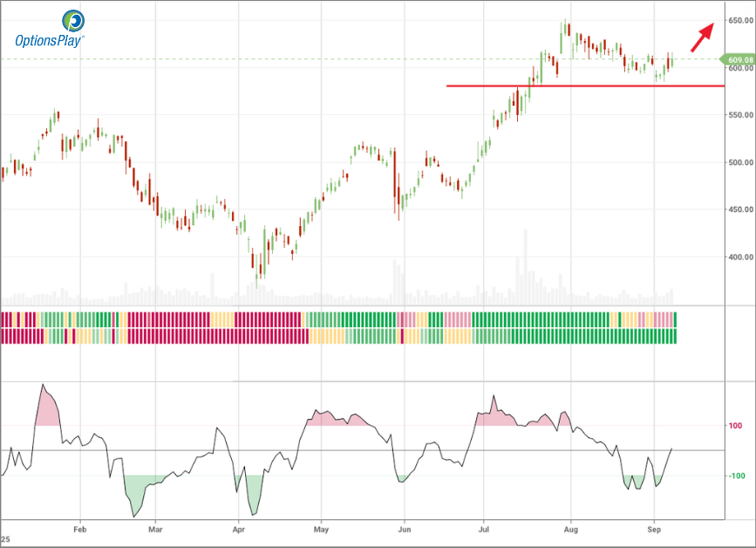This screenshot has height=548, width=756.
Task: Click the May date axis label
Action: [321, 529]
